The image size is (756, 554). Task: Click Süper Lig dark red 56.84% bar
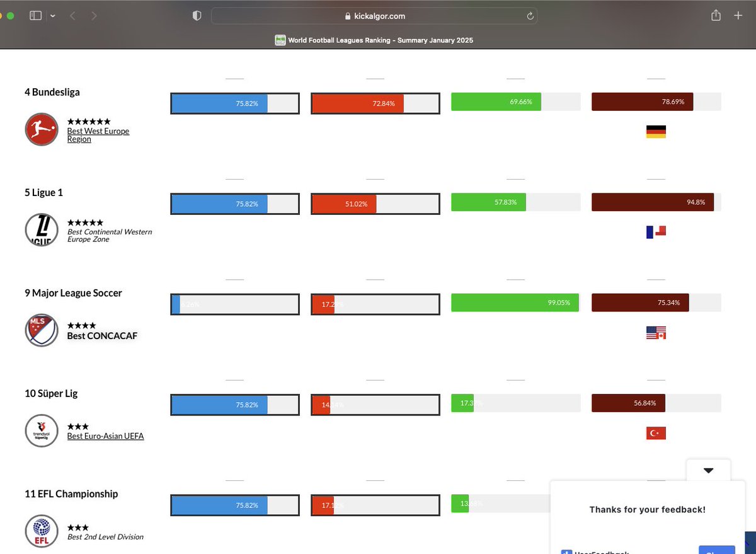(656, 403)
